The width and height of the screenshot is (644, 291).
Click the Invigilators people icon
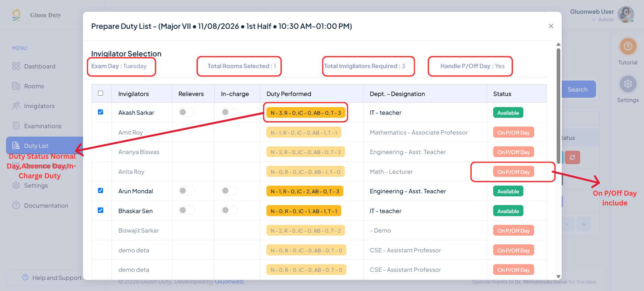(x=16, y=106)
